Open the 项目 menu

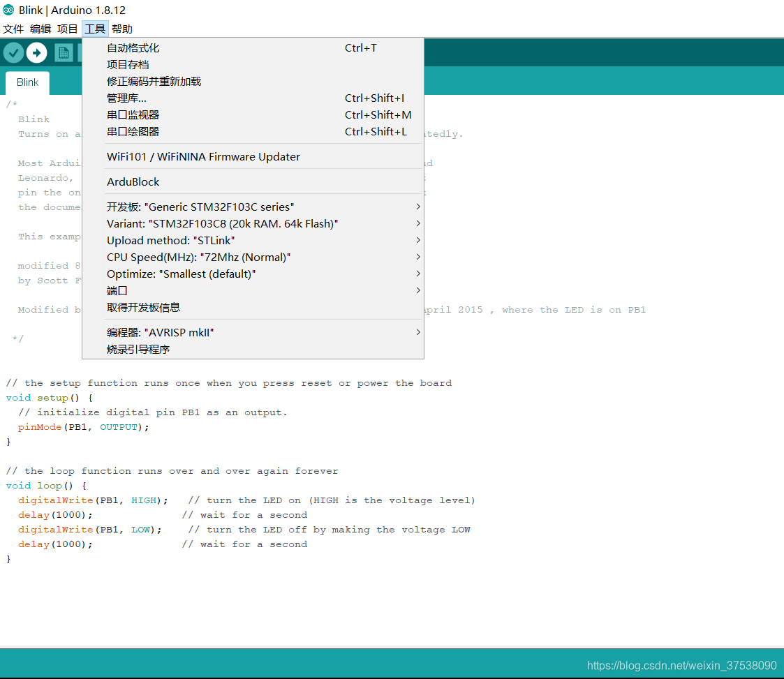[x=68, y=29]
